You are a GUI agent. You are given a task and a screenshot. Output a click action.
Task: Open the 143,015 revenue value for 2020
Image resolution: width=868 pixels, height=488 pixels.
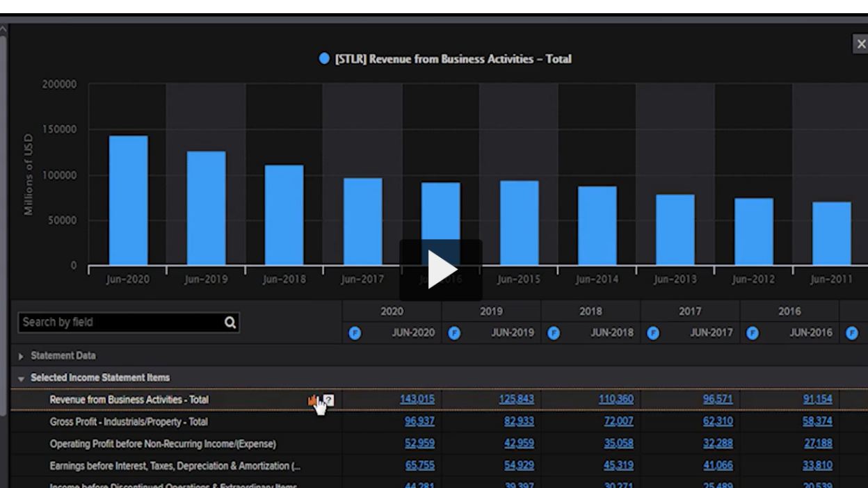click(415, 400)
